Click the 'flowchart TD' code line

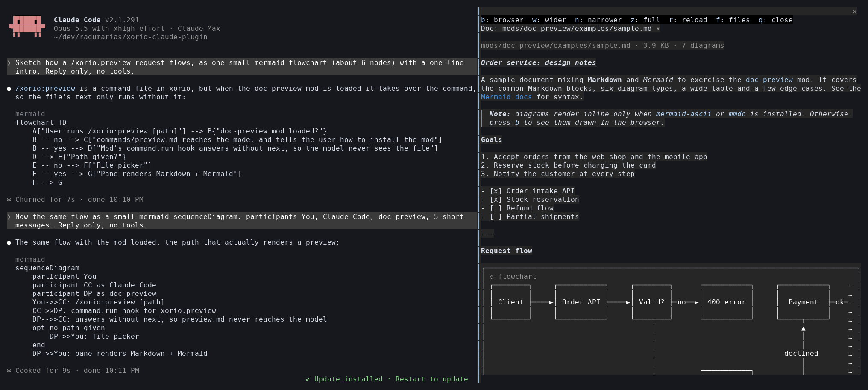pos(41,123)
